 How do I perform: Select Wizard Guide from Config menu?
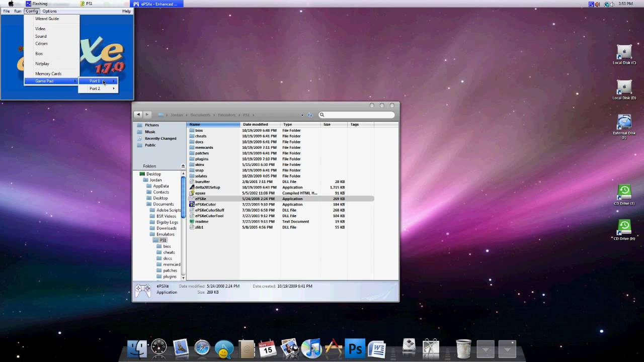point(47,19)
